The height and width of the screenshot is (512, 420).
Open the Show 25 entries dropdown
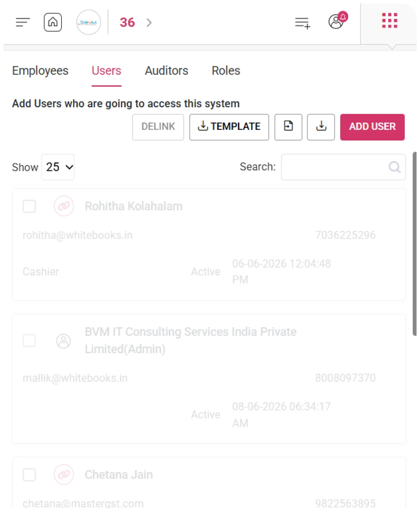click(x=58, y=167)
